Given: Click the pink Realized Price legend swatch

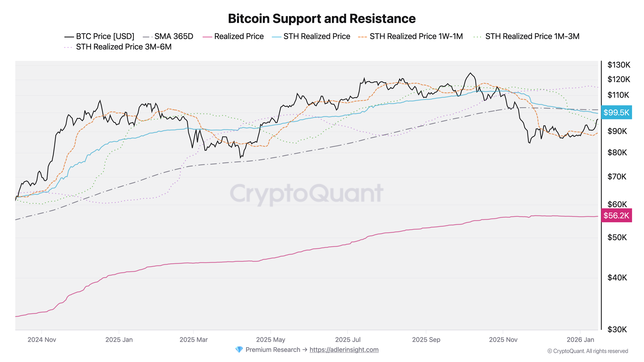Looking at the screenshot, I should tap(207, 37).
